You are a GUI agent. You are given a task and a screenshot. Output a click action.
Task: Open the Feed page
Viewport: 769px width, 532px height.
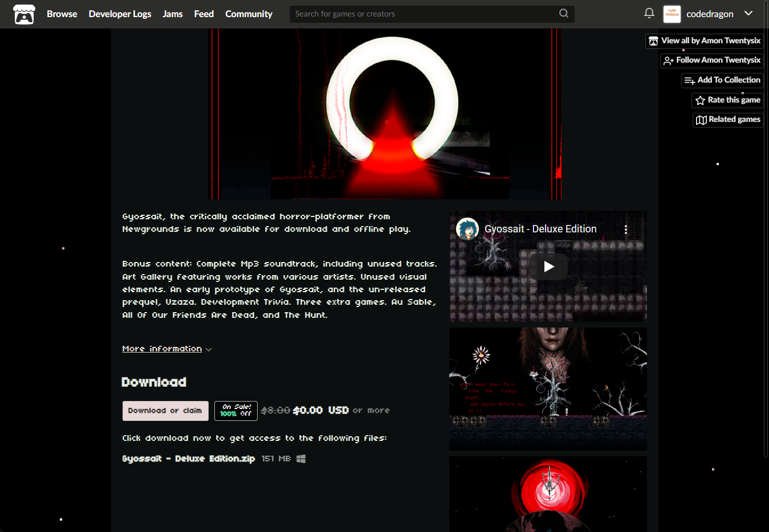coord(204,14)
